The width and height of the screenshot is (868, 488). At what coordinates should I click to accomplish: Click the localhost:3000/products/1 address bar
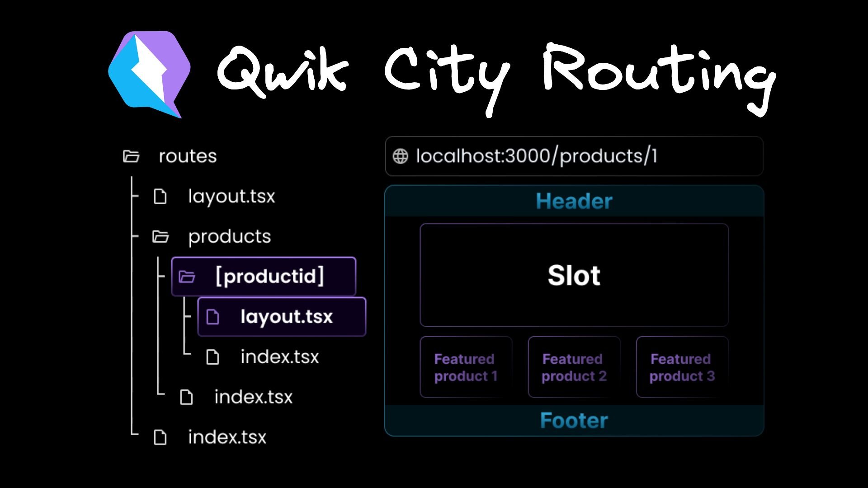click(x=573, y=155)
